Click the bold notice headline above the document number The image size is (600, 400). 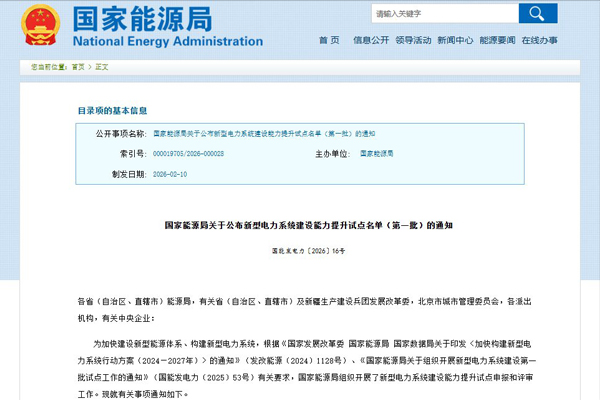300,226
